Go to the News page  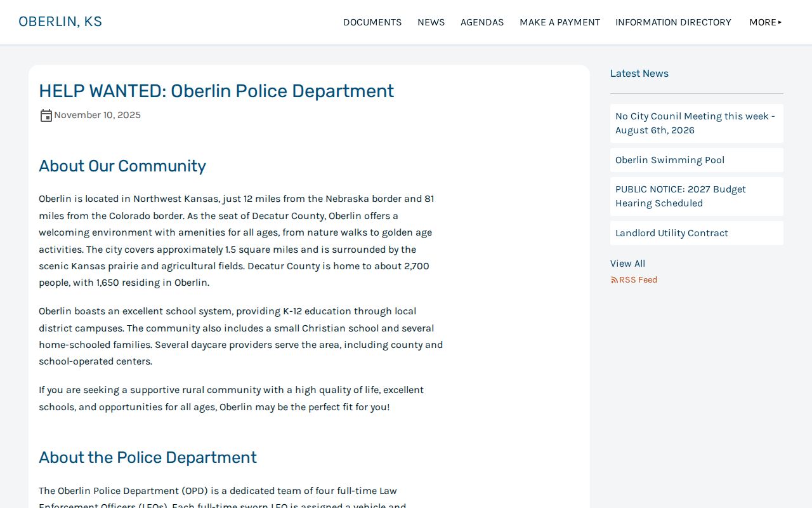(x=431, y=22)
